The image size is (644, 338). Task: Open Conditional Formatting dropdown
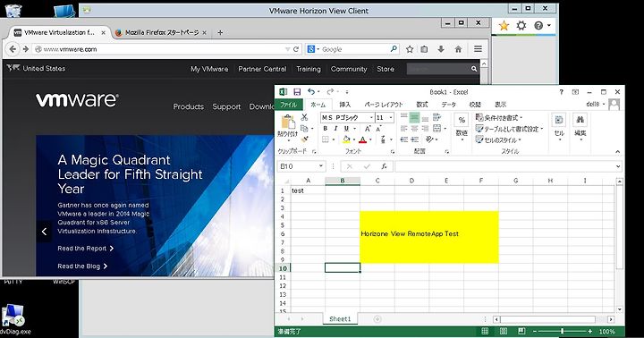coord(498,118)
